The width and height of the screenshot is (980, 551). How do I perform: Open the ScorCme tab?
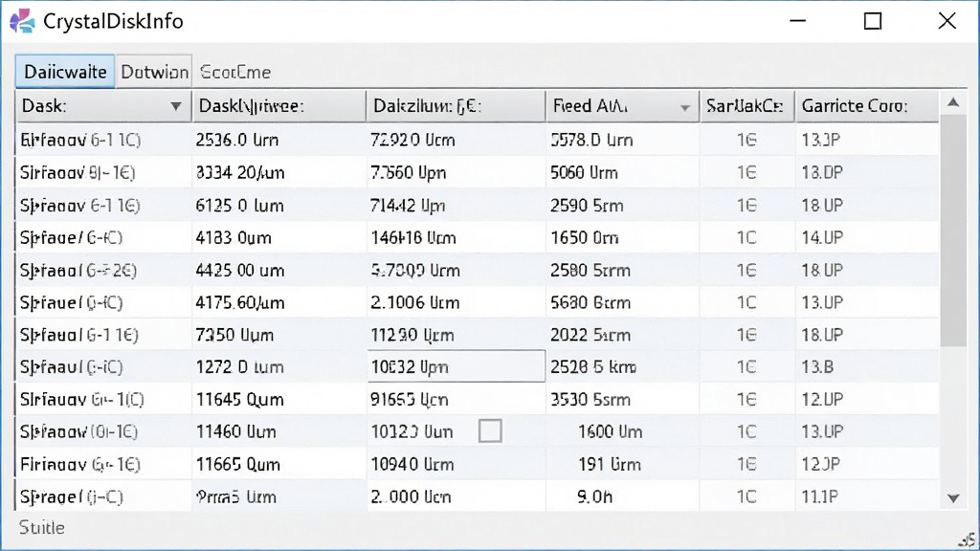(x=235, y=72)
